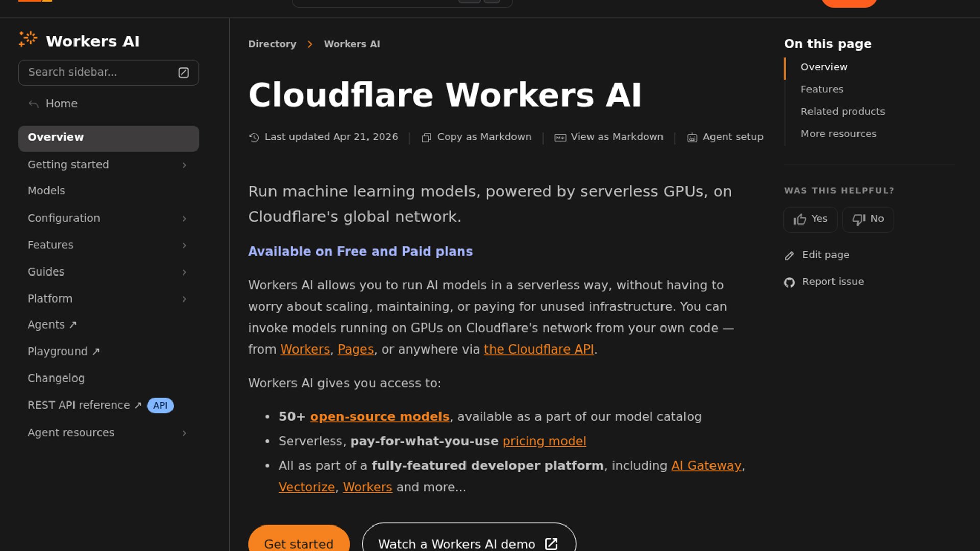The width and height of the screenshot is (980, 551).
Task: Click the Workers AI sidebar title
Action: click(x=93, y=41)
